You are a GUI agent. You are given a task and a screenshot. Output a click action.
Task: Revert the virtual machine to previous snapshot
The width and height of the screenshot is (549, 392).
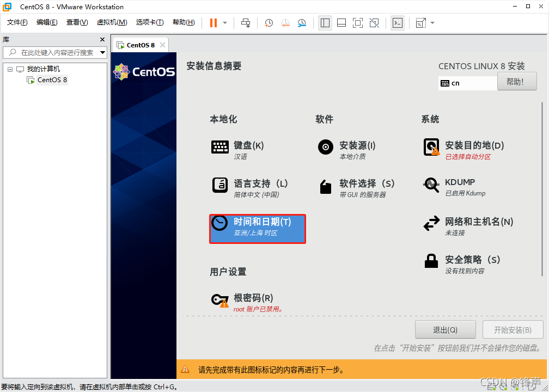[285, 23]
